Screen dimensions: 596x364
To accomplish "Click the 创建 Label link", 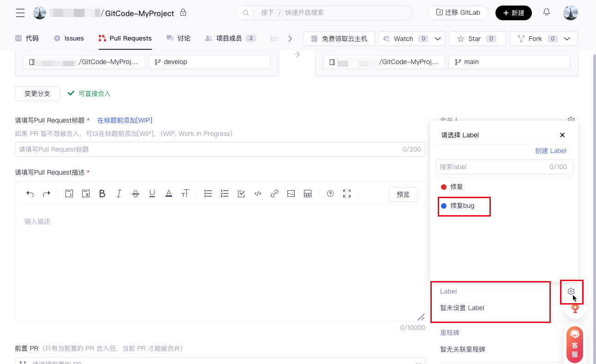I will [x=550, y=151].
